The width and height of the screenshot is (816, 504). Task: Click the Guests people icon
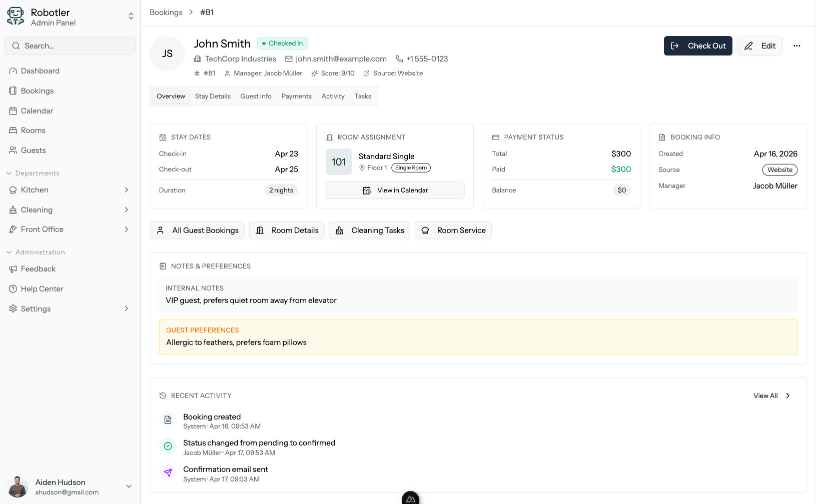[13, 150]
